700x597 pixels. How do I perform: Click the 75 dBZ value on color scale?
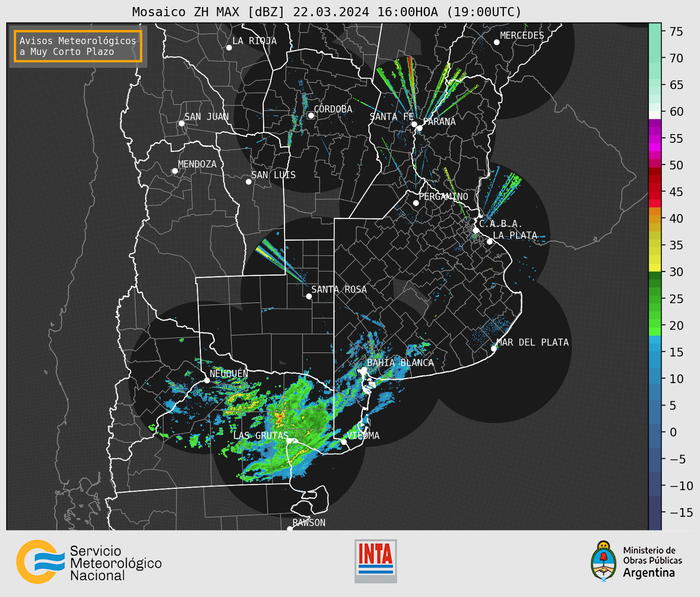(676, 32)
